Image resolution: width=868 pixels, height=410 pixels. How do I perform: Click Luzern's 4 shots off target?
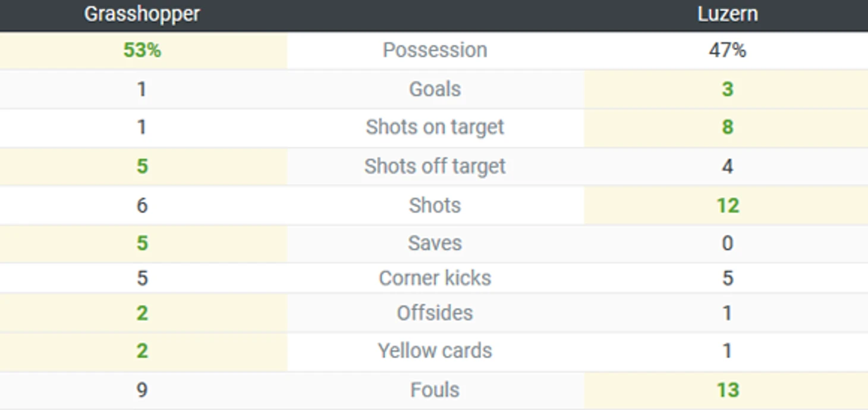coord(727,166)
